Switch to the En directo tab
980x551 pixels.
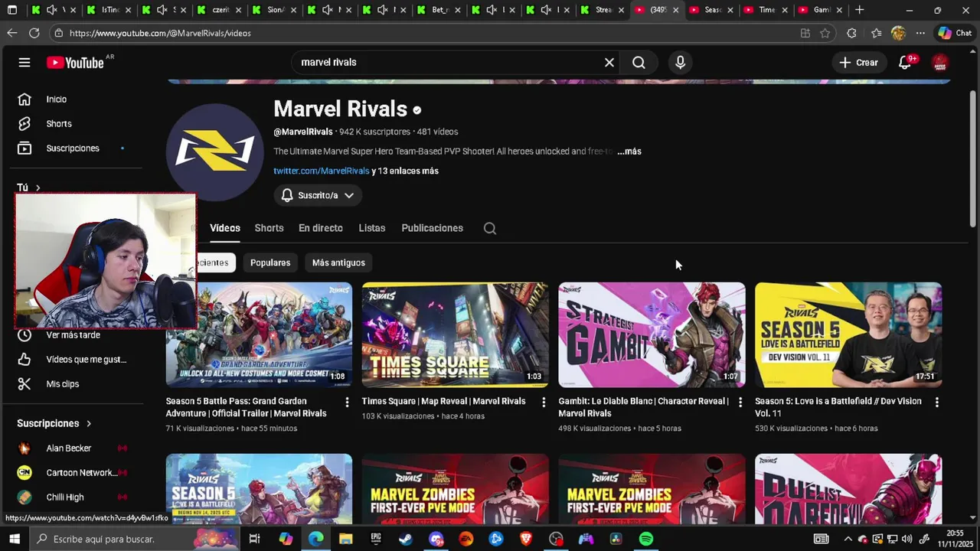[x=321, y=228]
